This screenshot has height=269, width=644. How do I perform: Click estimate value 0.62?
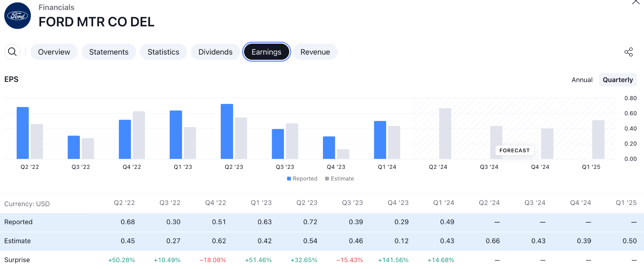pyautogui.click(x=219, y=241)
